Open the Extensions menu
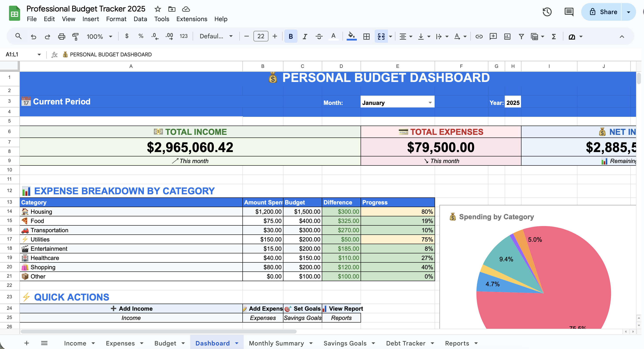 192,19
